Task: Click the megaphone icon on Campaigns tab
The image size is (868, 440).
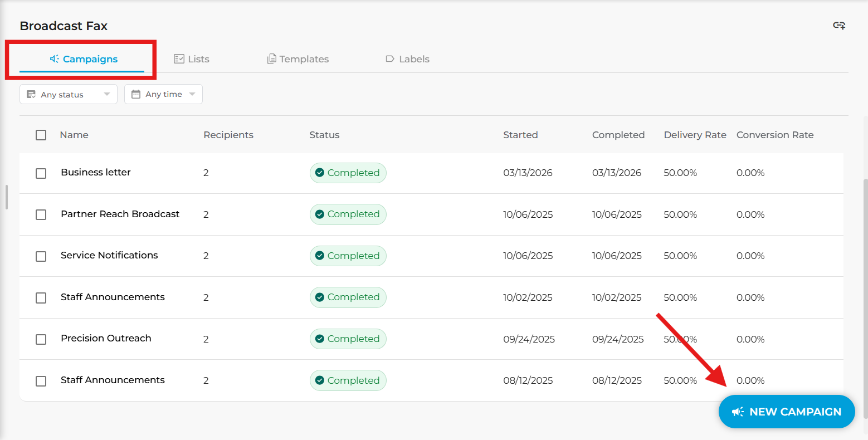Action: (55, 59)
